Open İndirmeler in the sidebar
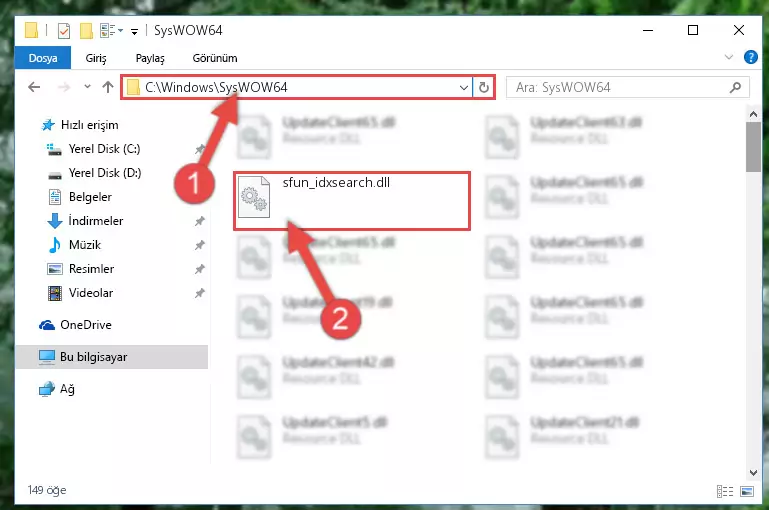This screenshot has height=510, width=769. coord(96,221)
